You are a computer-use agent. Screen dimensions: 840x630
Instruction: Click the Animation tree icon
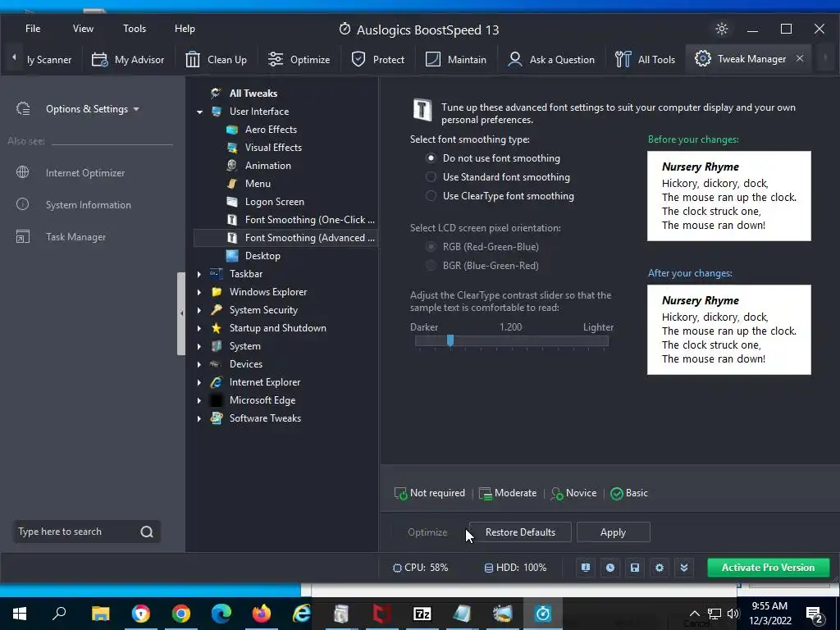(232, 166)
